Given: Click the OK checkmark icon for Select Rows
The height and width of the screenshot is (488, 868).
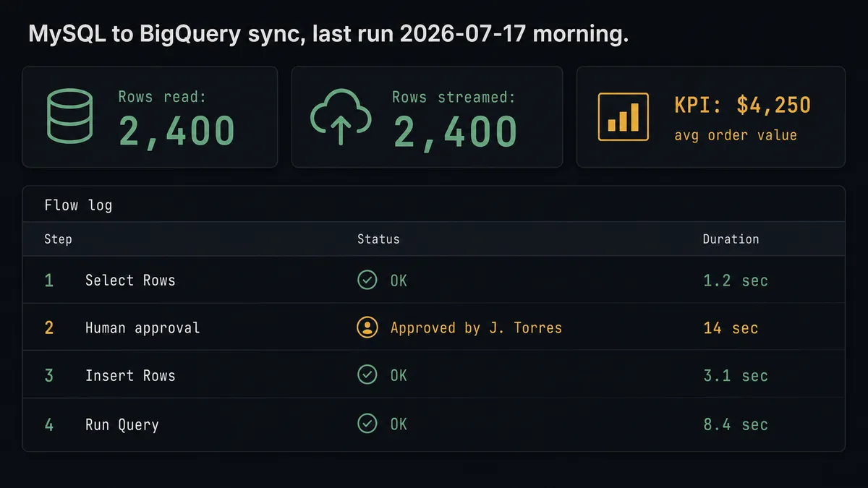Looking at the screenshot, I should (x=367, y=280).
